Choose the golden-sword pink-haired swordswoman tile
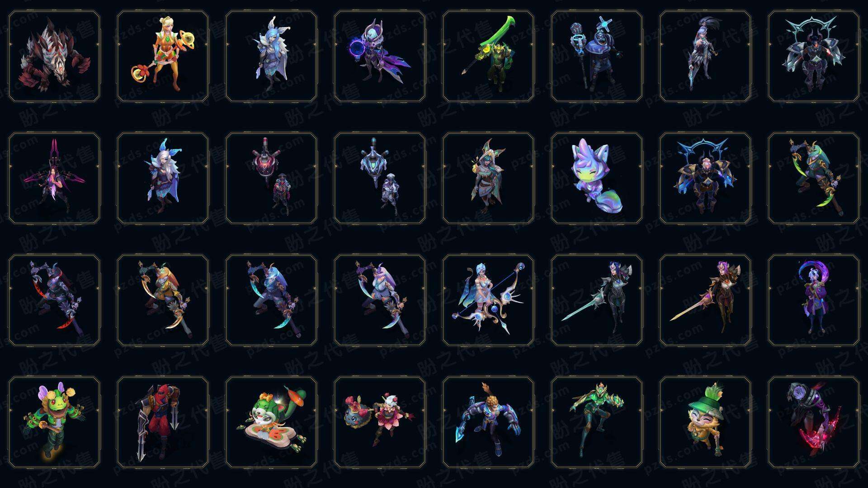 click(705, 300)
